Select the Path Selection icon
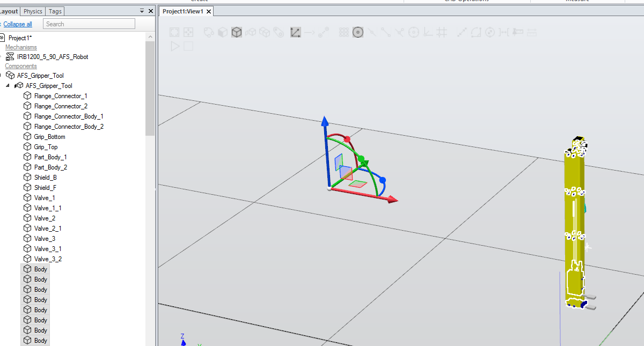Screen dimensions: 644x346 pos(324,33)
